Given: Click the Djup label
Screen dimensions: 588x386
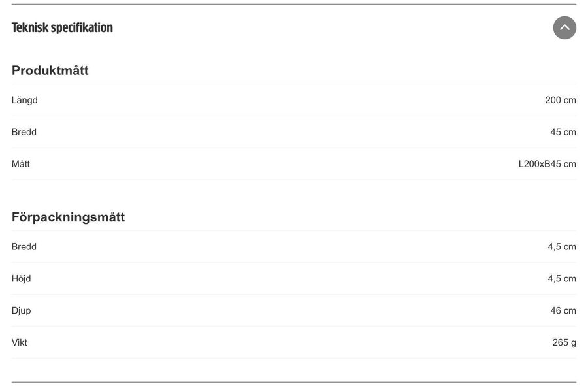Looking at the screenshot, I should pyautogui.click(x=22, y=311).
